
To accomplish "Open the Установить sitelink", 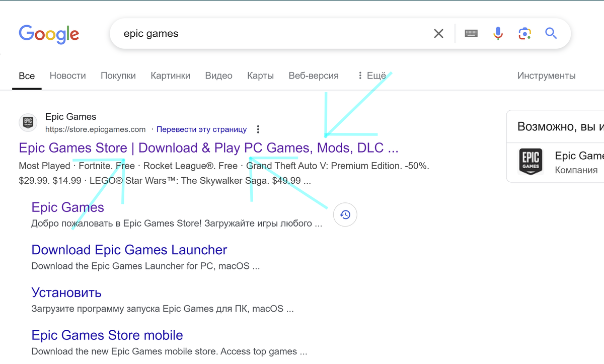I will pos(66,293).
